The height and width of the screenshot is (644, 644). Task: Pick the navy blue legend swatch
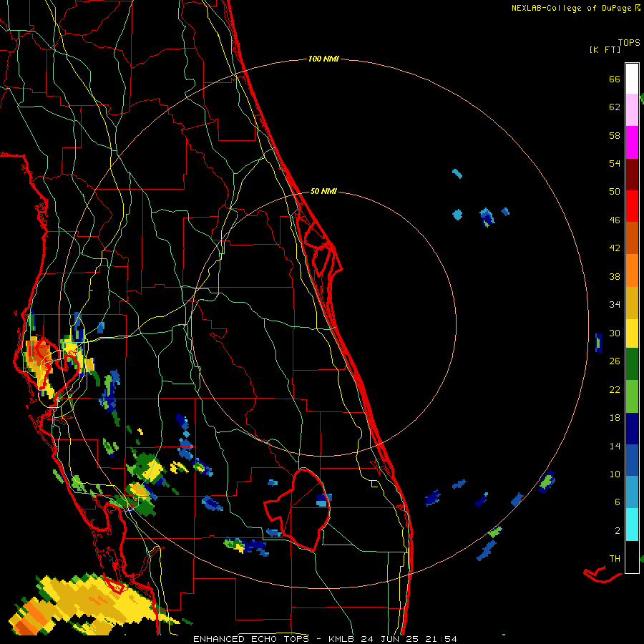pos(632,429)
